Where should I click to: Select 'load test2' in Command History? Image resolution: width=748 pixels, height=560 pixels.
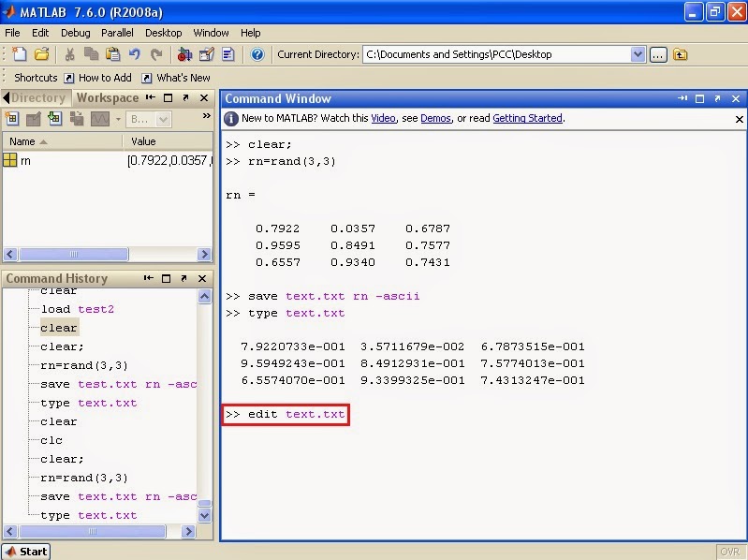[x=78, y=309]
